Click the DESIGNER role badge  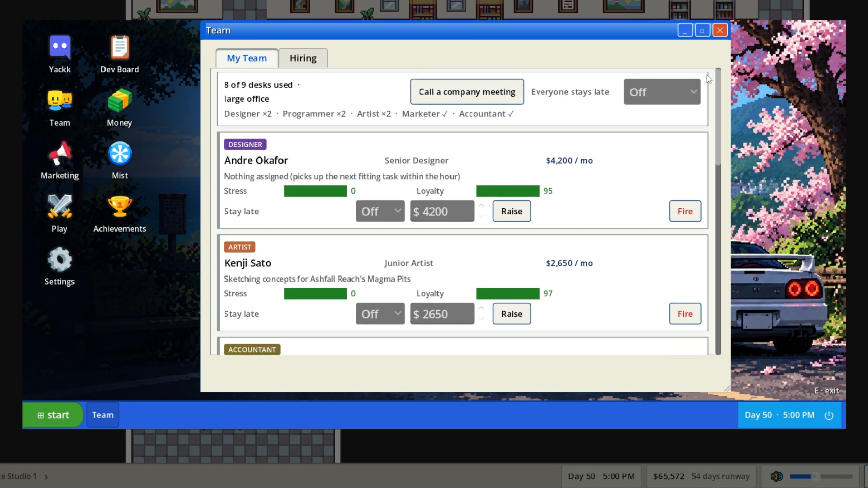245,145
